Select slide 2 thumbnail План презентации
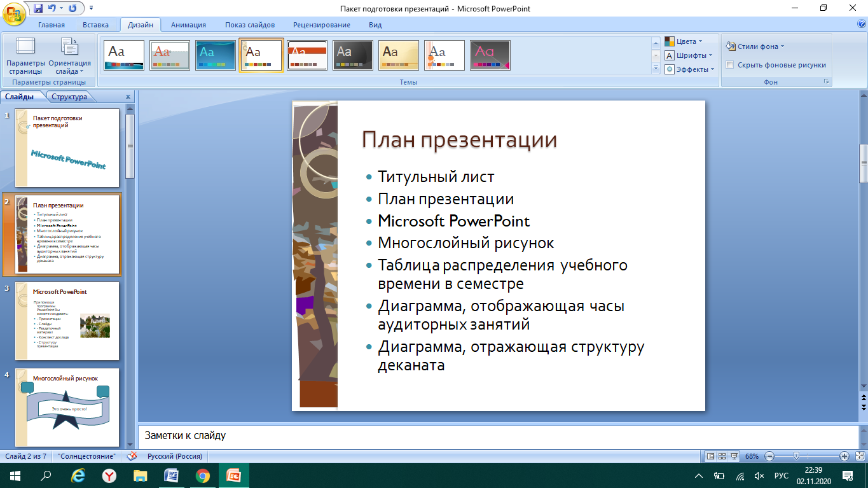868x488 pixels. (x=67, y=234)
